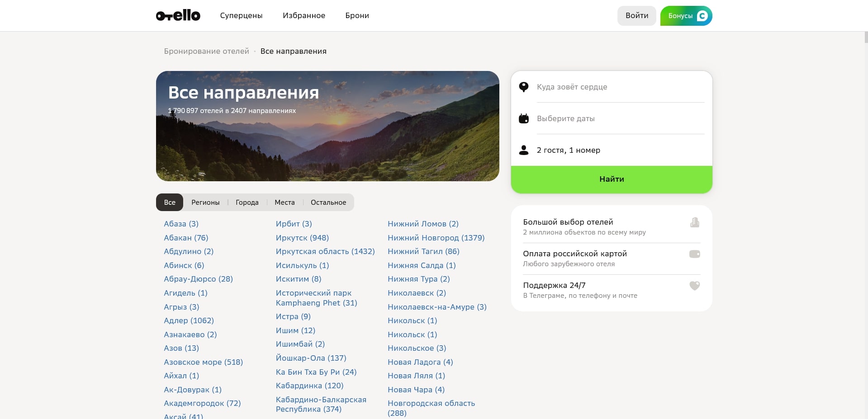Switch to the Регионы filter tab
Viewport: 868px width, 419px height.
point(205,202)
